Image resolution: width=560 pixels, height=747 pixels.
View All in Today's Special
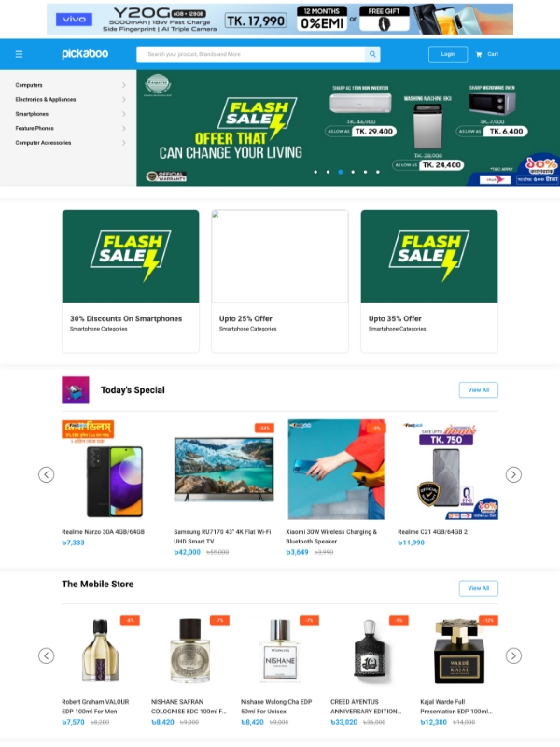(x=479, y=389)
